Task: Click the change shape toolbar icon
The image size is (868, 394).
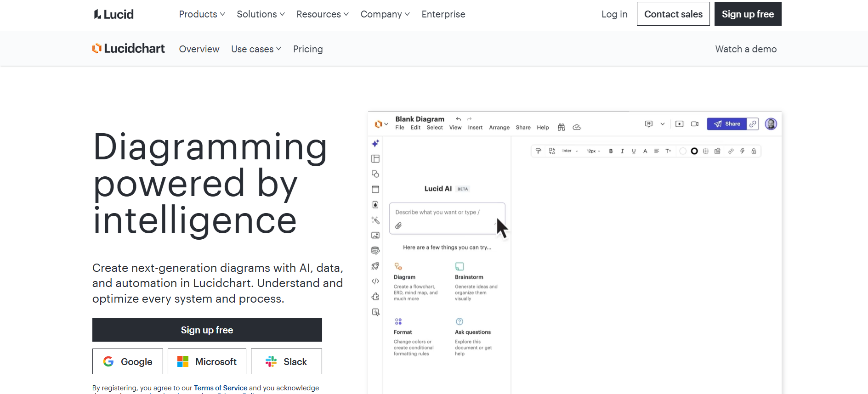Action: tap(552, 151)
